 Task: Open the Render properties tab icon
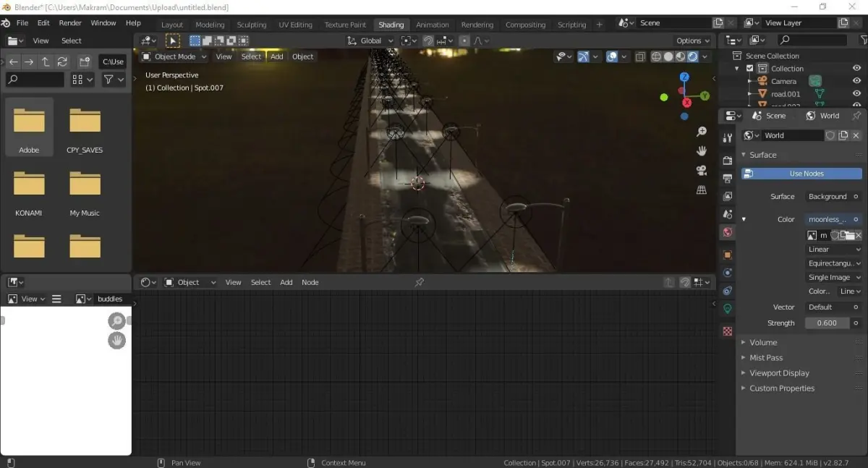728,160
